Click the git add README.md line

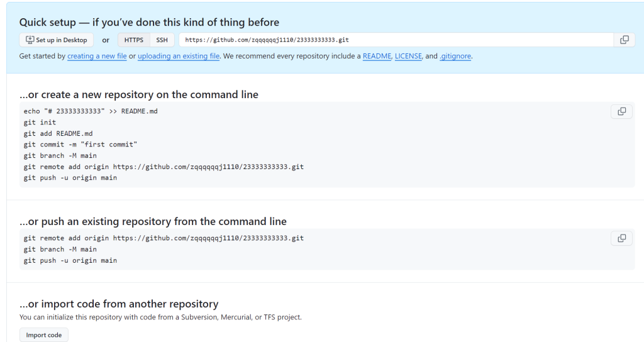coord(58,133)
